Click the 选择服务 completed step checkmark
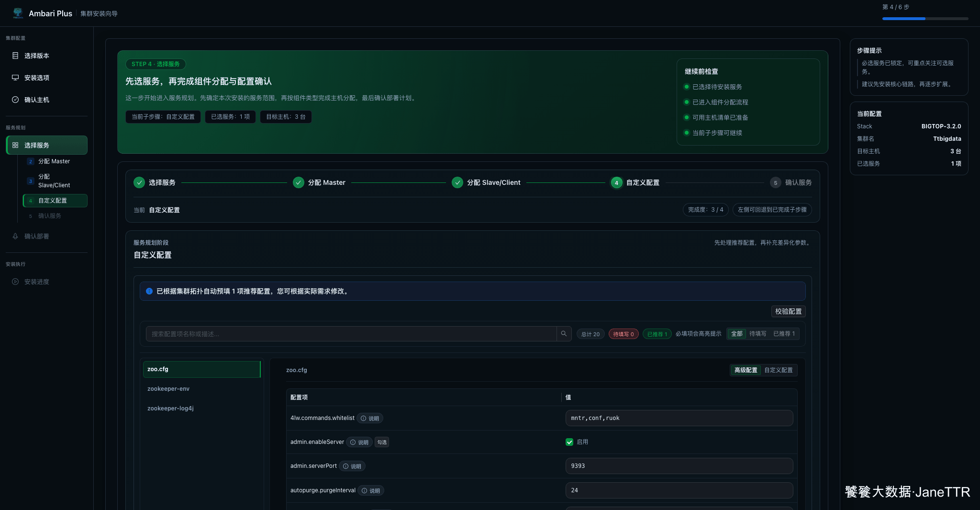This screenshot has width=980, height=510. 139,182
